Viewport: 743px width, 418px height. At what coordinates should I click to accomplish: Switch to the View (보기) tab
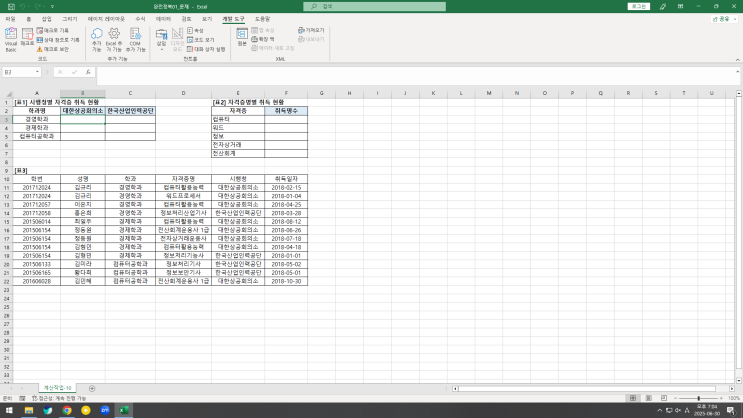pyautogui.click(x=207, y=19)
